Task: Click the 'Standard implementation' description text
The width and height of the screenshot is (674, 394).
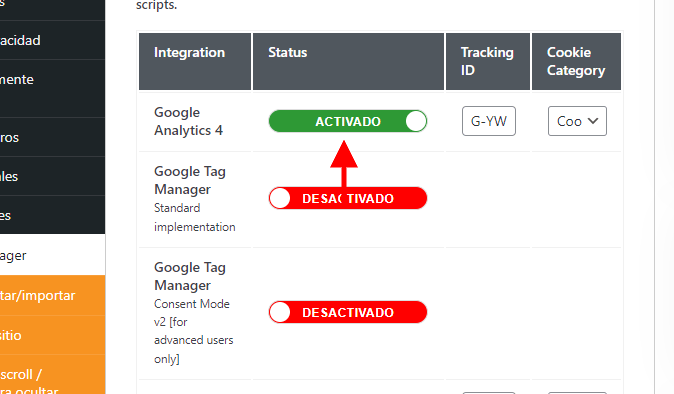Action: click(x=195, y=217)
